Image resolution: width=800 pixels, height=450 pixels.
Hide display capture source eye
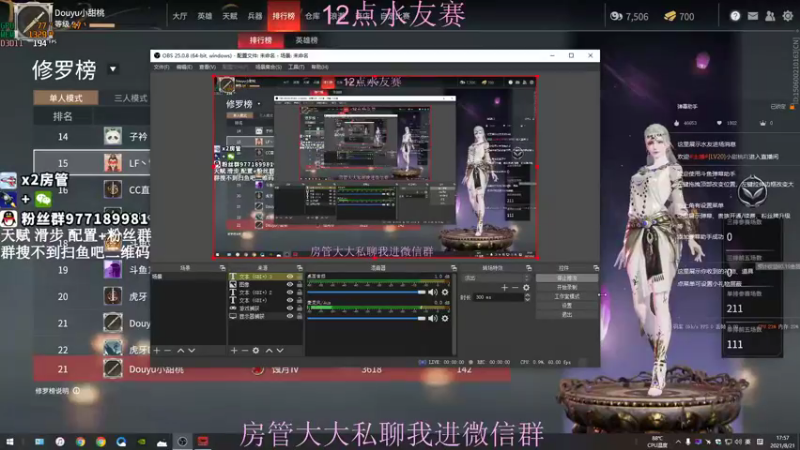coord(290,316)
